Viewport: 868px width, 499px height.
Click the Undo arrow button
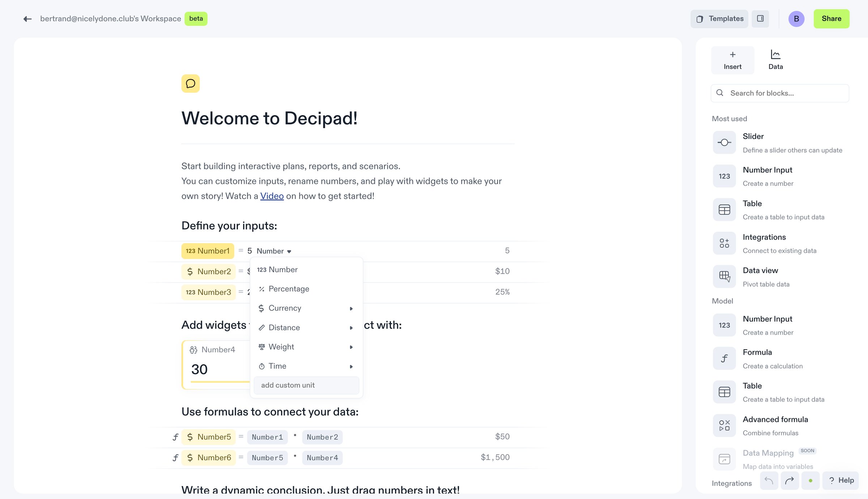pos(769,481)
